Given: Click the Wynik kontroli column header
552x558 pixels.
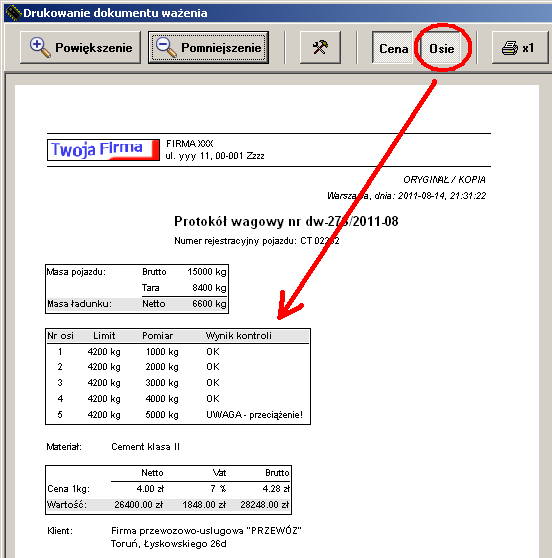Looking at the screenshot, I should (x=238, y=336).
